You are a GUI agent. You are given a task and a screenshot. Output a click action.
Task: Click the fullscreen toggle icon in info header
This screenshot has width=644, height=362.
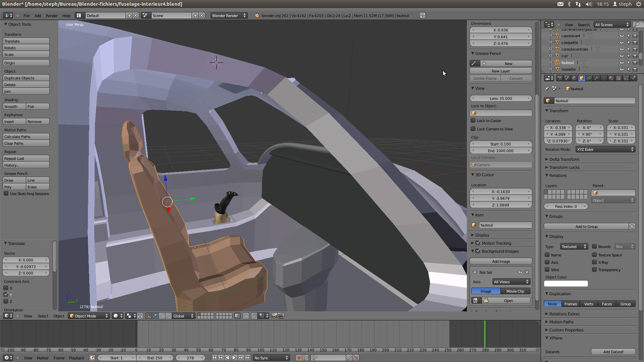coord(423,15)
